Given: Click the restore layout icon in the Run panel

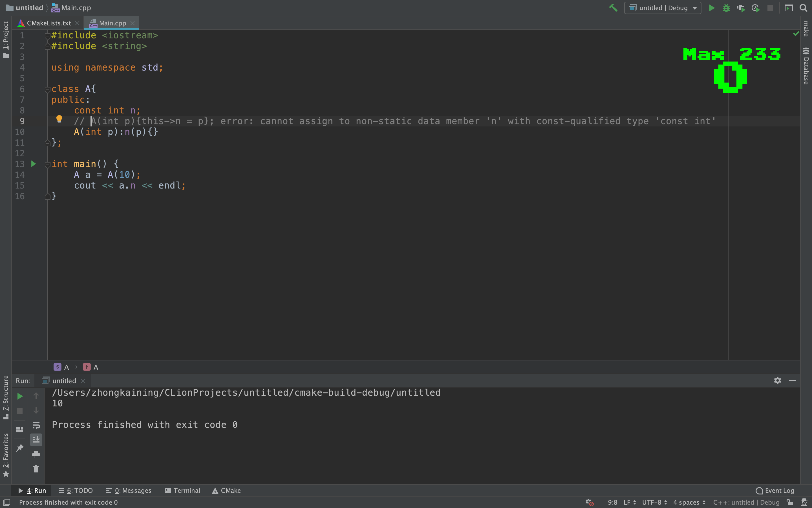Looking at the screenshot, I should coord(20,429).
